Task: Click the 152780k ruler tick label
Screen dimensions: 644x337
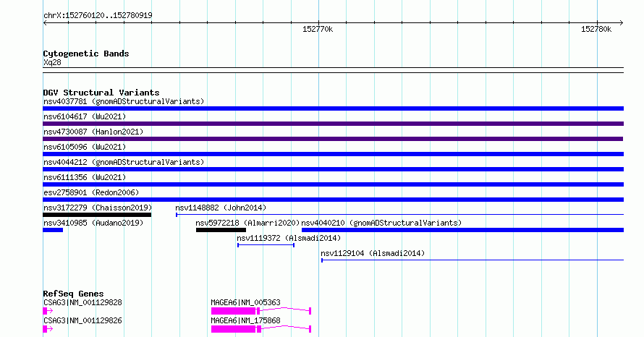Action: pyautogui.click(x=596, y=29)
